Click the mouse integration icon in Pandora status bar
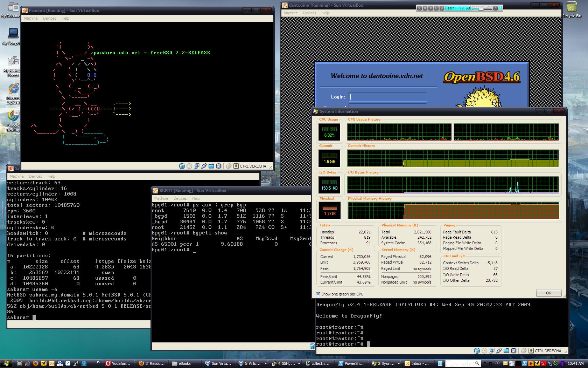588x368 pixels. [x=229, y=166]
